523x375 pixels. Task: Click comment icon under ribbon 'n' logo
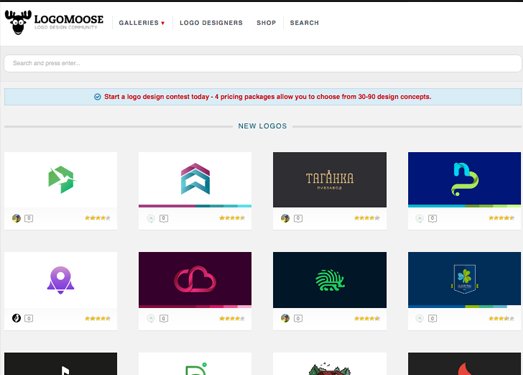(x=433, y=218)
